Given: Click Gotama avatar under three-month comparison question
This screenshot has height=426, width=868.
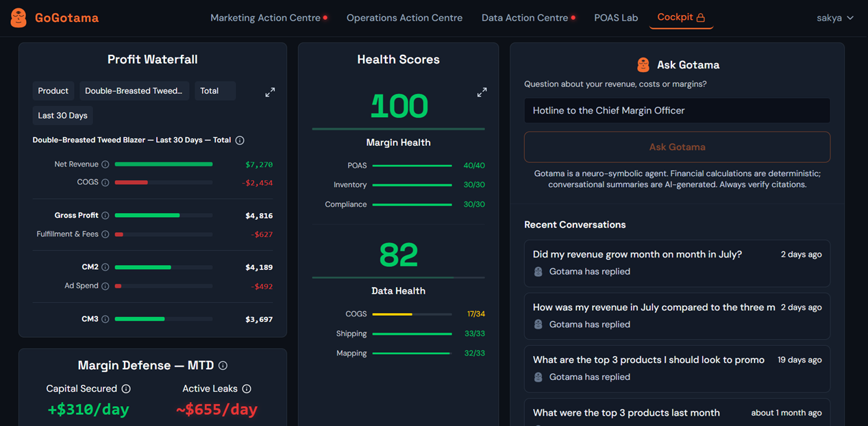Looking at the screenshot, I should click(538, 325).
